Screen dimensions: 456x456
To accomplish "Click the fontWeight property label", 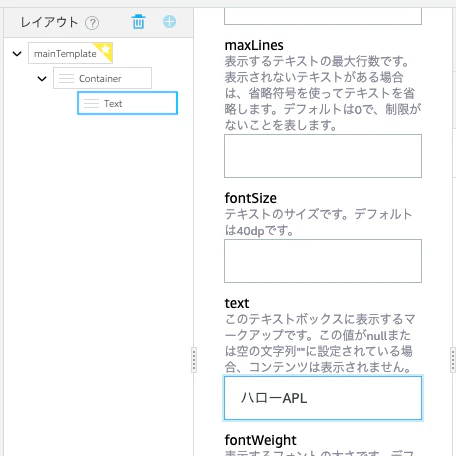I will tap(260, 440).
